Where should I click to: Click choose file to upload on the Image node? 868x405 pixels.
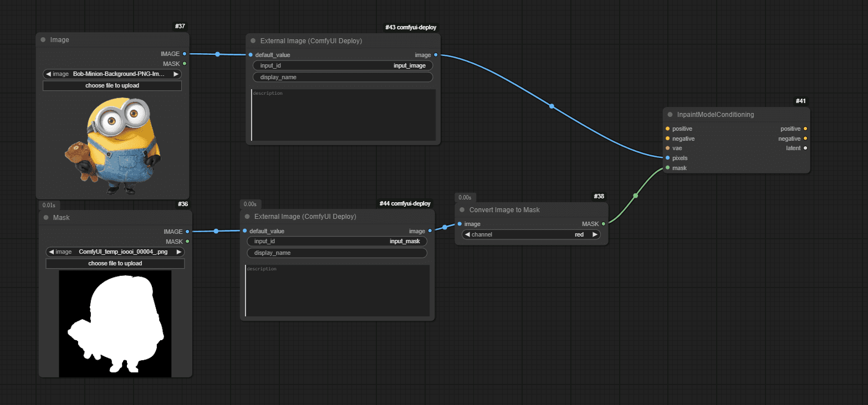112,85
